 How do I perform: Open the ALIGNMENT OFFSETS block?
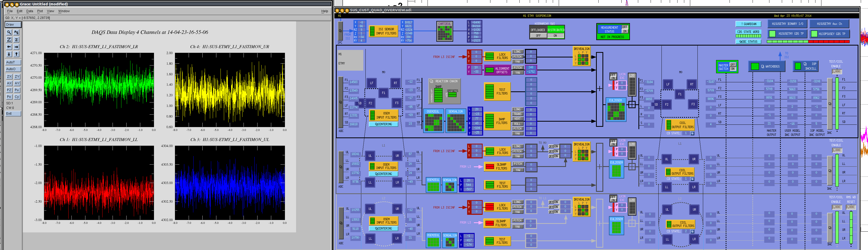(x=497, y=70)
